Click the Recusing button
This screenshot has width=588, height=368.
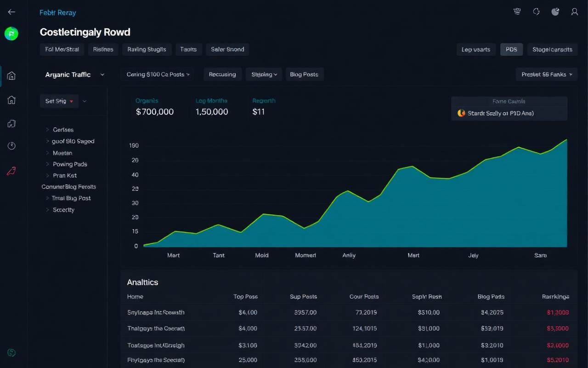tap(222, 74)
